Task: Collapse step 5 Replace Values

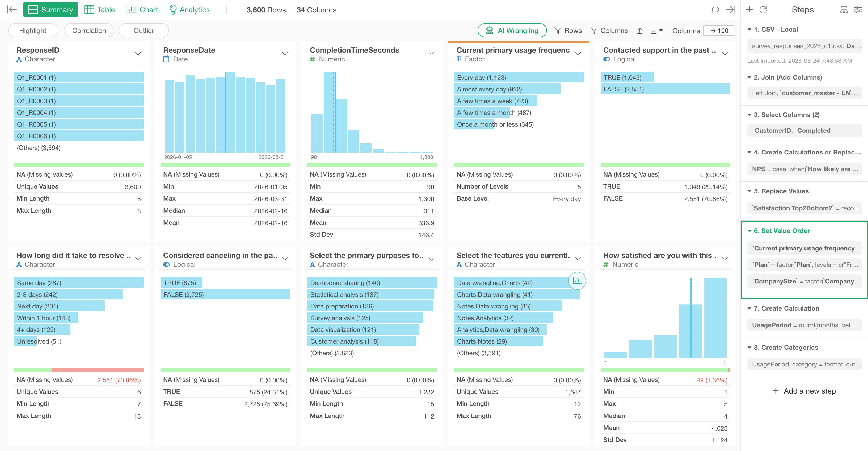Action: coord(749,191)
